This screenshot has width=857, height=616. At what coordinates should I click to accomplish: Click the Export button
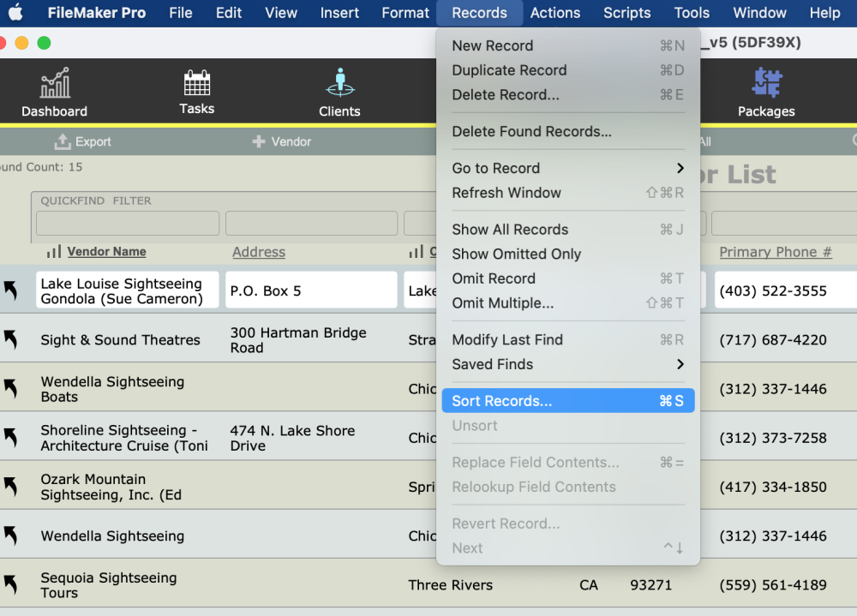point(82,141)
